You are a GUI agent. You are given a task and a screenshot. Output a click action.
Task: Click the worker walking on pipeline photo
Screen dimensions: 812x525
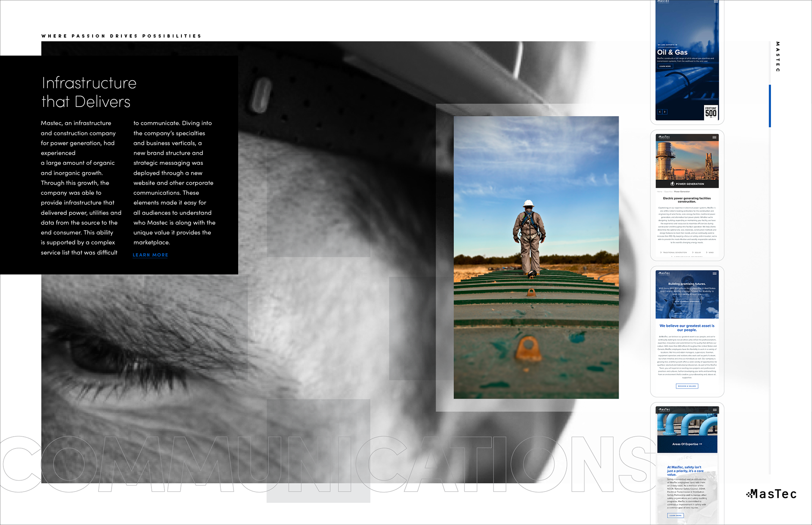coord(536,257)
